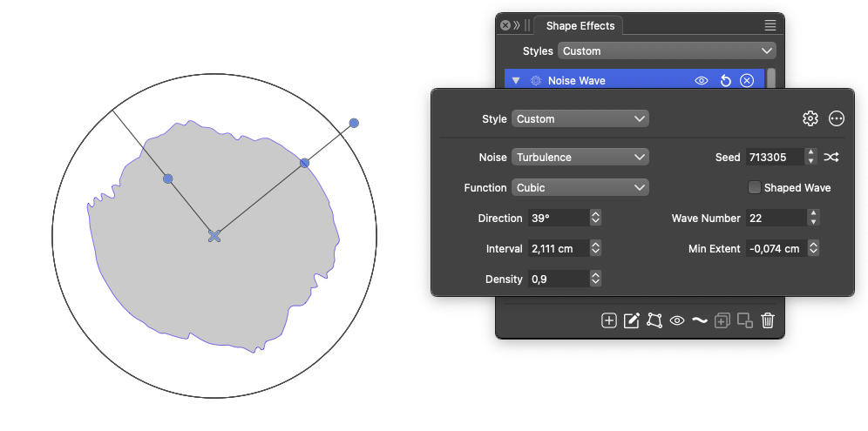Click the Interval stepper arrows

click(x=595, y=249)
